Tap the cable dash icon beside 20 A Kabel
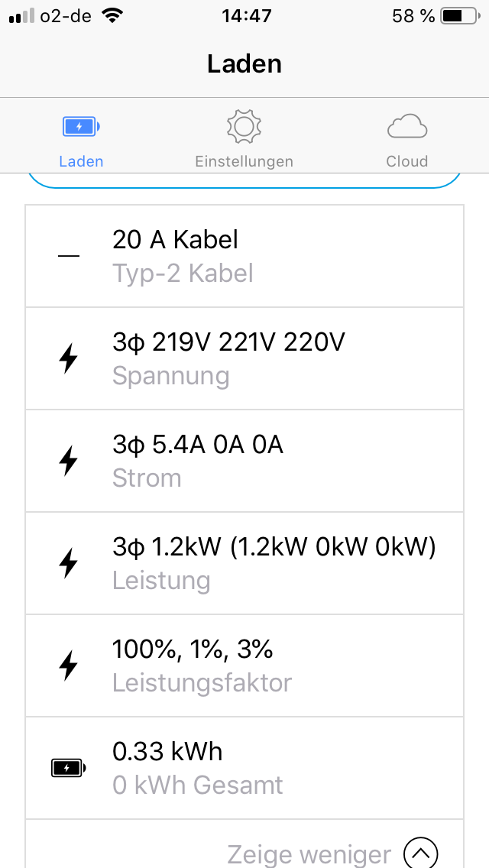489x868 pixels. pyautogui.click(x=69, y=256)
